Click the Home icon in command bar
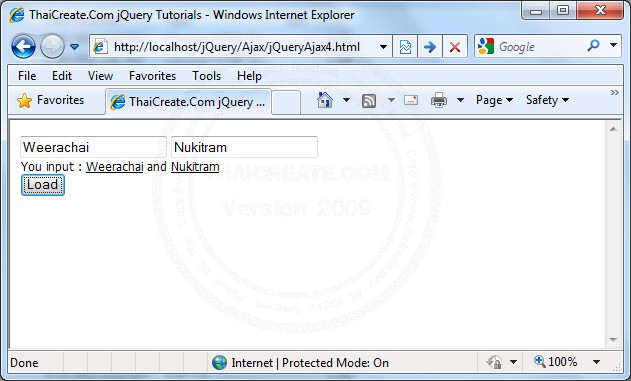This screenshot has width=631, height=381. tap(325, 100)
